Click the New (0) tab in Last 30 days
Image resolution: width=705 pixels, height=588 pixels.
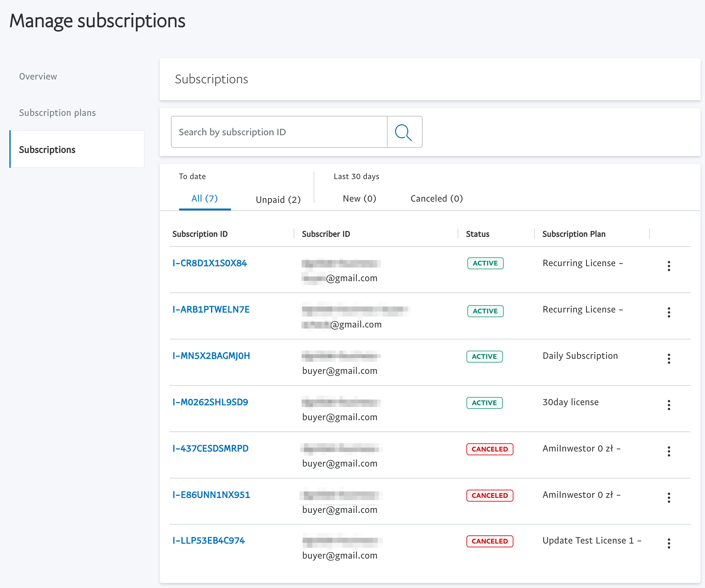[x=359, y=199]
